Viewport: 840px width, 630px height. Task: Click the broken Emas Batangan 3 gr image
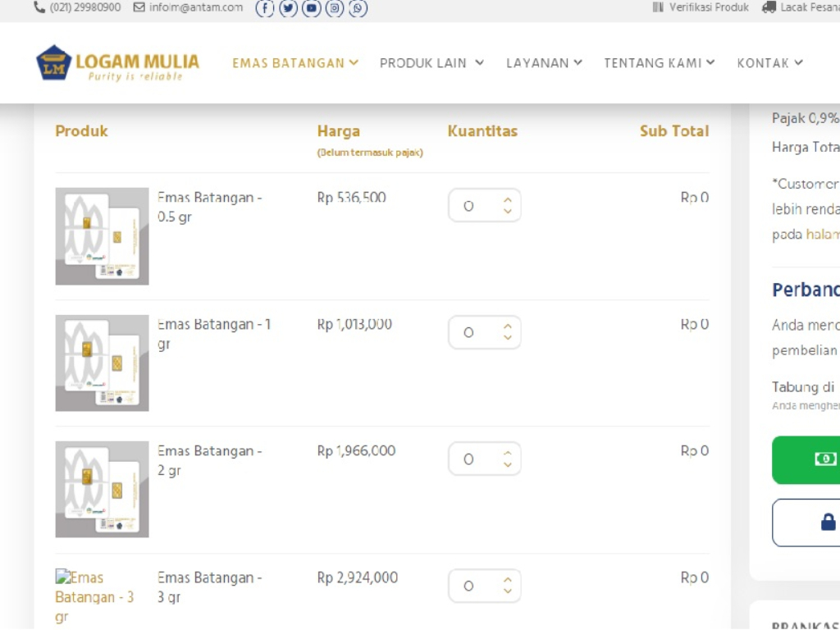pyautogui.click(x=94, y=597)
